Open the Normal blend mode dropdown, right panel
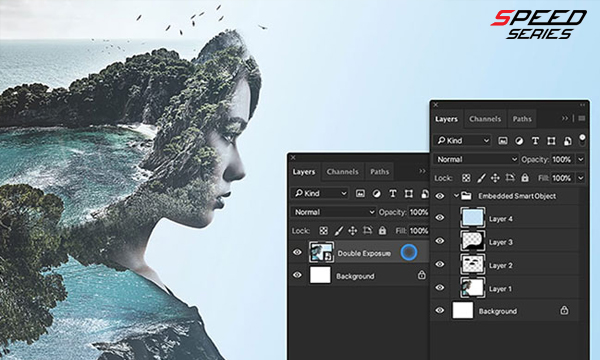Image resolution: width=600 pixels, height=360 pixels. pos(476,159)
